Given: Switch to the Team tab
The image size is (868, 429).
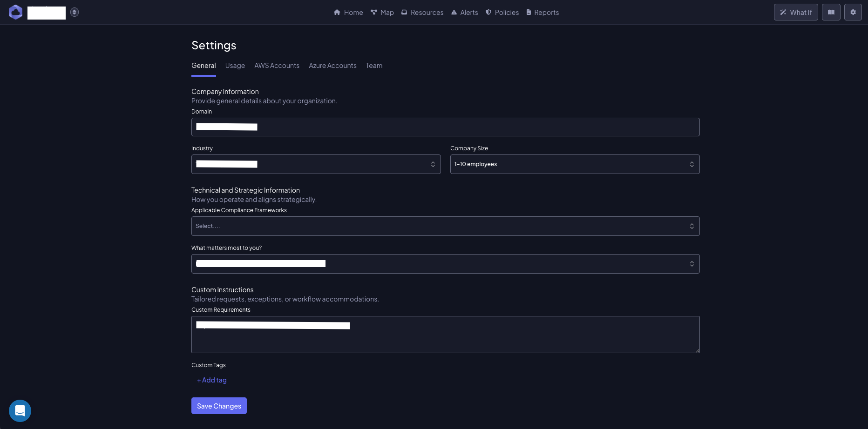Looking at the screenshot, I should click(374, 66).
